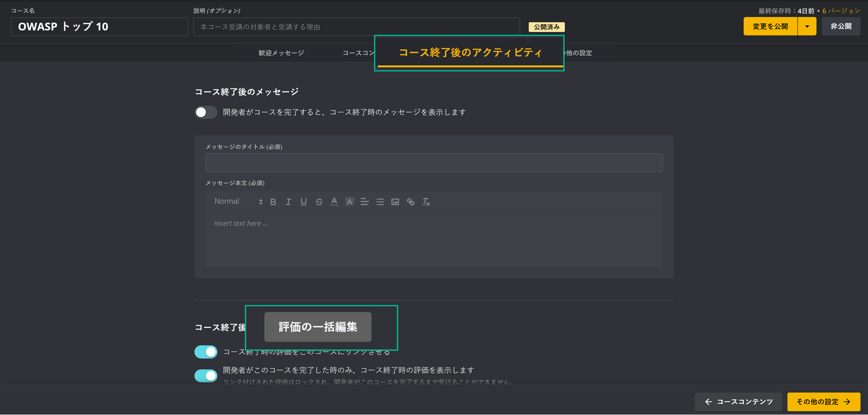Screen dimensions: 868x415
Task: Switch to the コースコンテンツ tab
Action: pyautogui.click(x=358, y=53)
